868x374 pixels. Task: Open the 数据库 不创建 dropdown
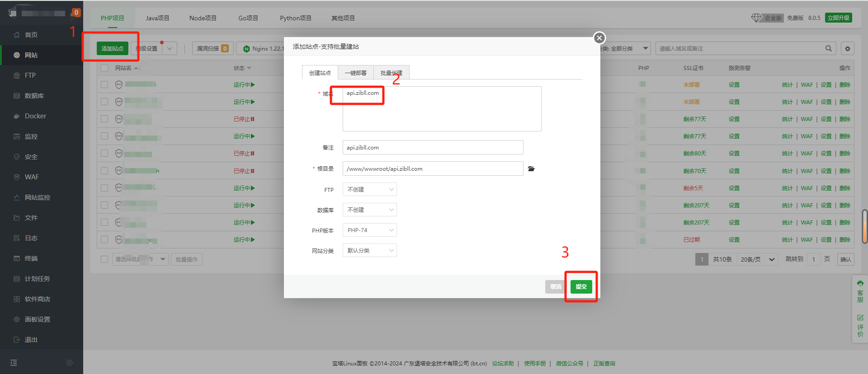(369, 210)
